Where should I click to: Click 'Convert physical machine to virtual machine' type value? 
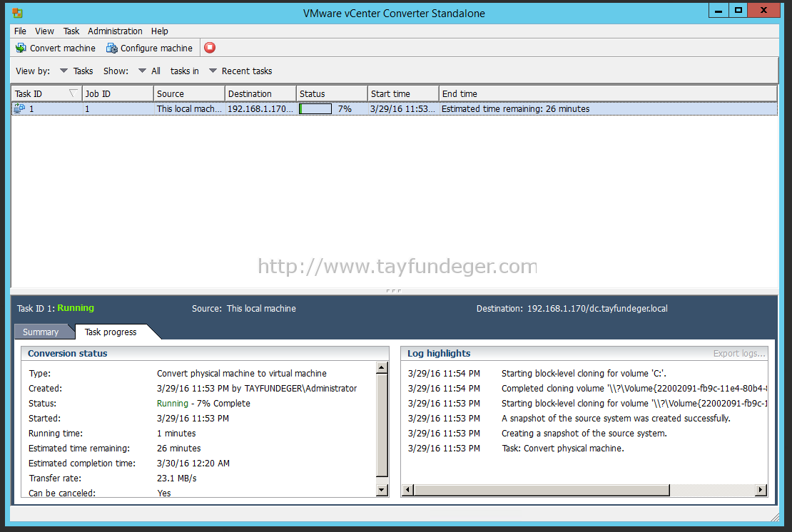point(241,373)
